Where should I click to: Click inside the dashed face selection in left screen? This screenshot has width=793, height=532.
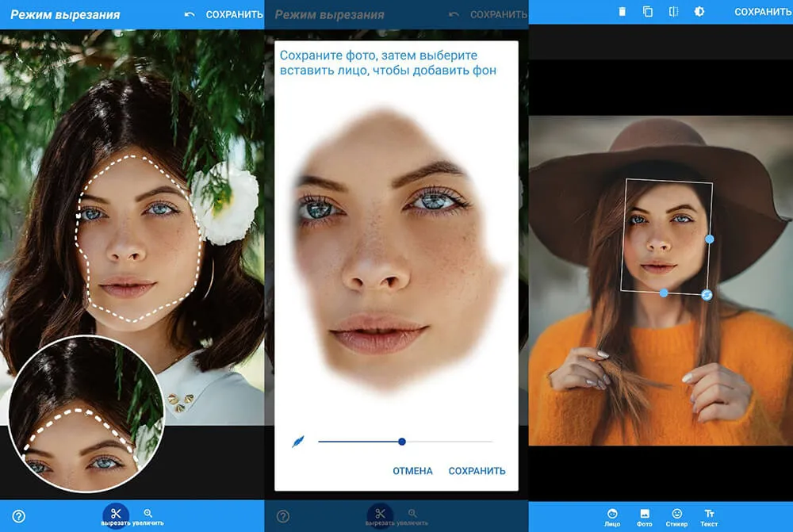137,238
